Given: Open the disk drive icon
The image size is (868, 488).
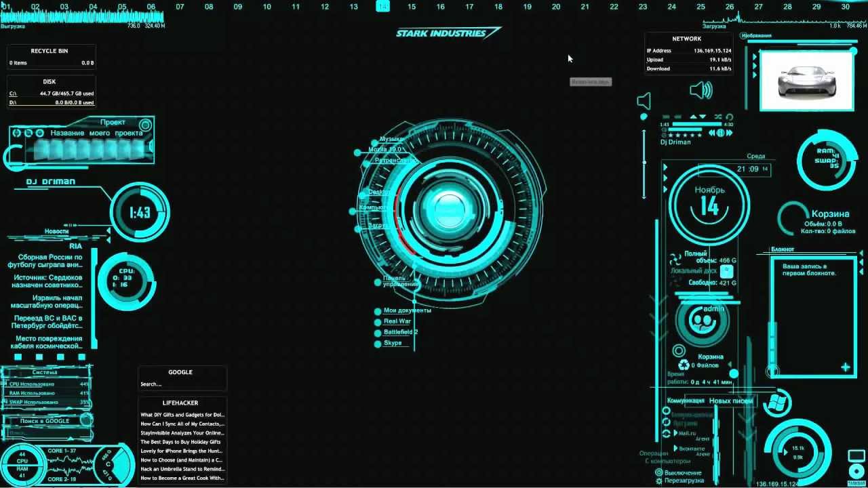Looking at the screenshot, I should coord(726,270).
